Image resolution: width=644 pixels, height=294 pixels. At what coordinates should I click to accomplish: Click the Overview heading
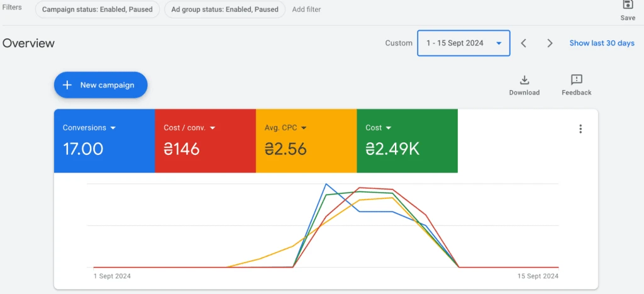(x=28, y=43)
